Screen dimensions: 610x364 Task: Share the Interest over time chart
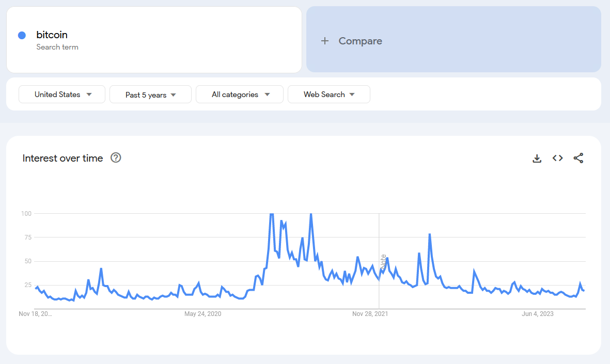(578, 158)
